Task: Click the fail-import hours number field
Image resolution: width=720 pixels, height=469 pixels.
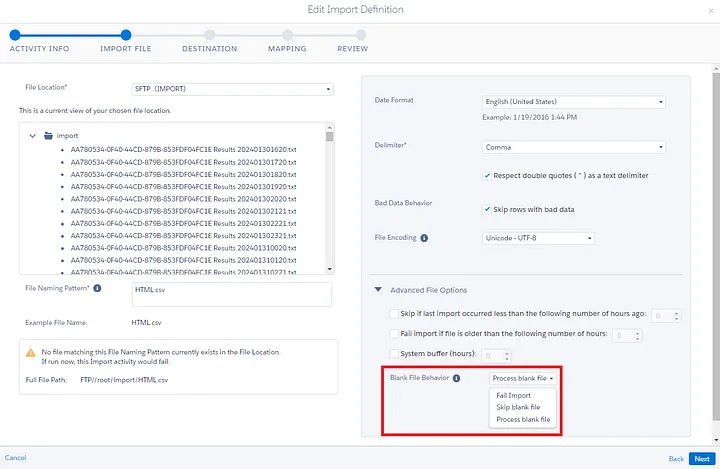Action: [x=627, y=335]
